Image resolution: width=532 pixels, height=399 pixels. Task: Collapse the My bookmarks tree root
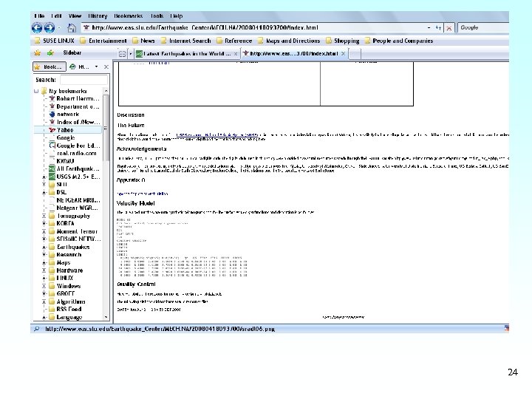[36, 91]
